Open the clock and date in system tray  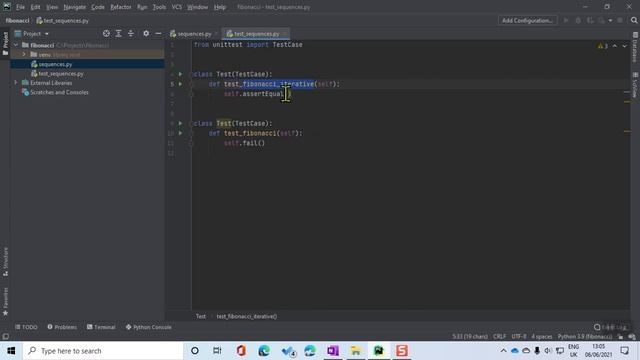coord(598,351)
